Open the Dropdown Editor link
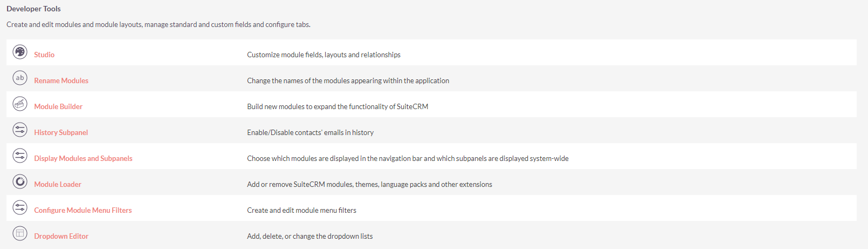The height and width of the screenshot is (249, 868). click(x=61, y=236)
